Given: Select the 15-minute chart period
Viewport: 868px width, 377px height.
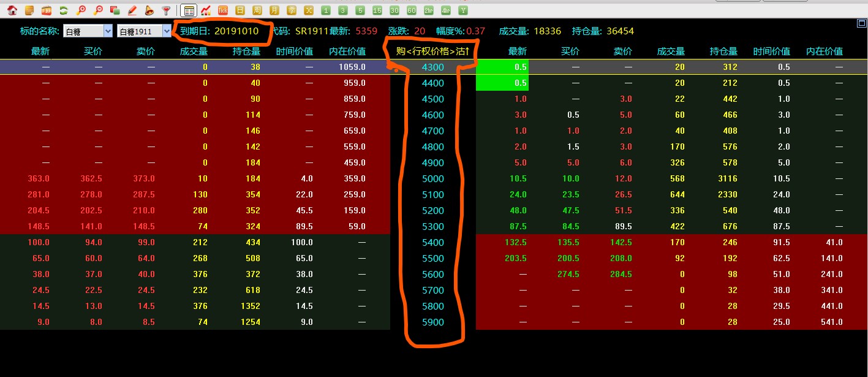Looking at the screenshot, I should tap(377, 10).
